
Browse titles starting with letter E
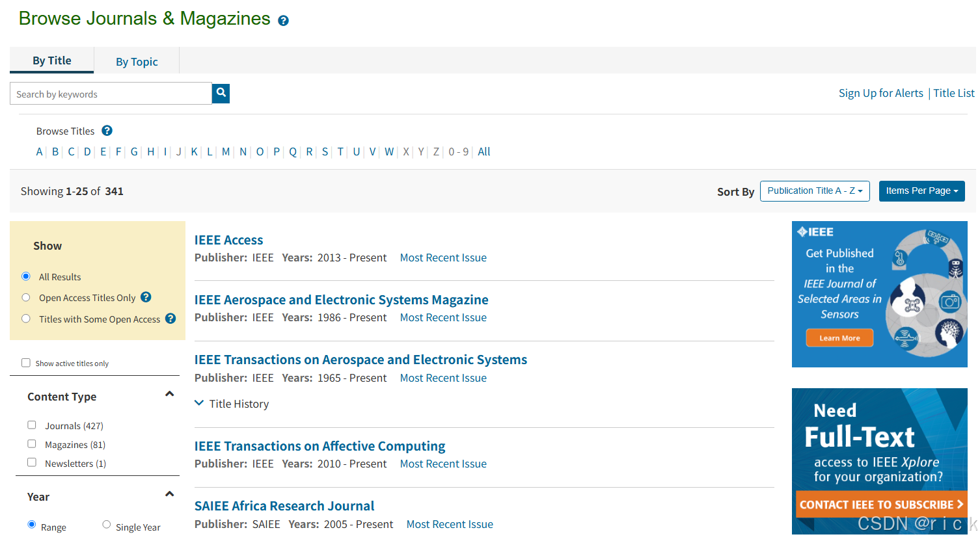pyautogui.click(x=103, y=152)
